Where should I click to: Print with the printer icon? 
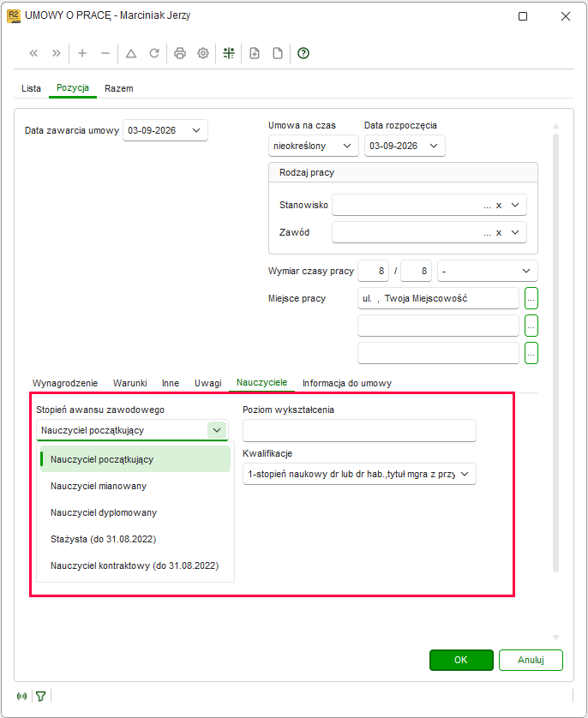point(180,53)
